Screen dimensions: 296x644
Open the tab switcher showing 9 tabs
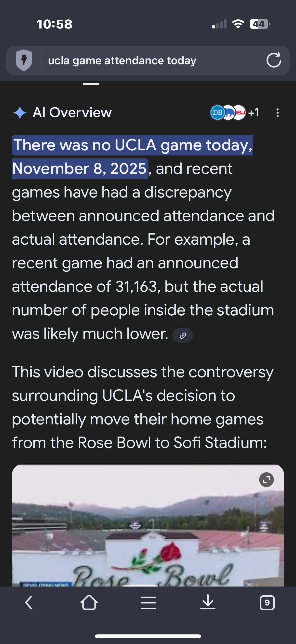coord(267,603)
